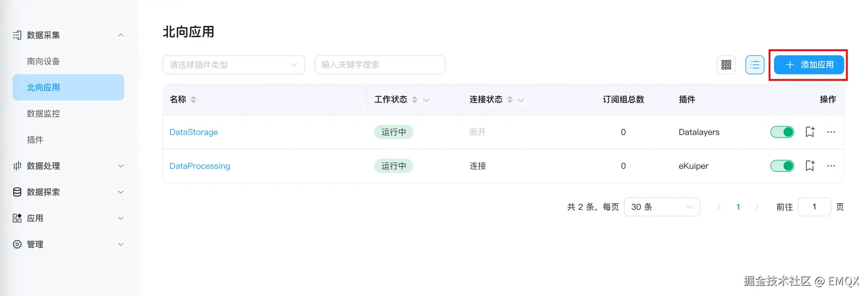Go to 数据监控 in the sidebar
Viewport: 868px width, 296px height.
click(x=43, y=113)
